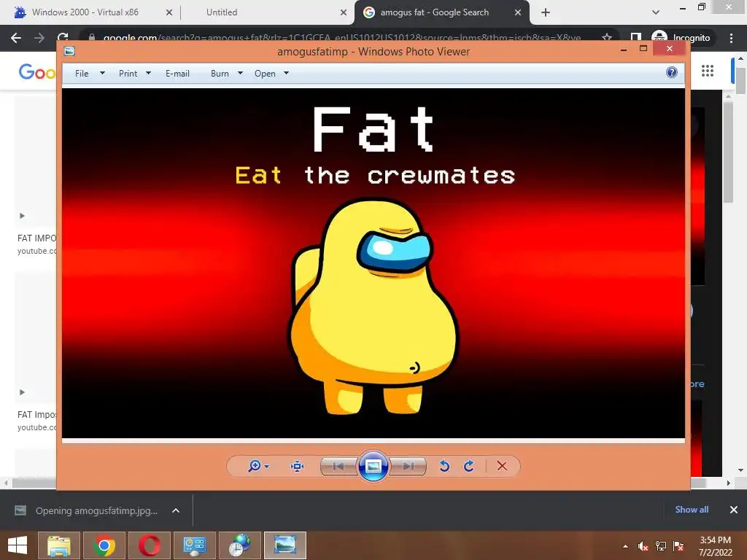Image resolution: width=747 pixels, height=560 pixels.
Task: Open Google Chrome from the taskbar
Action: pyautogui.click(x=104, y=545)
